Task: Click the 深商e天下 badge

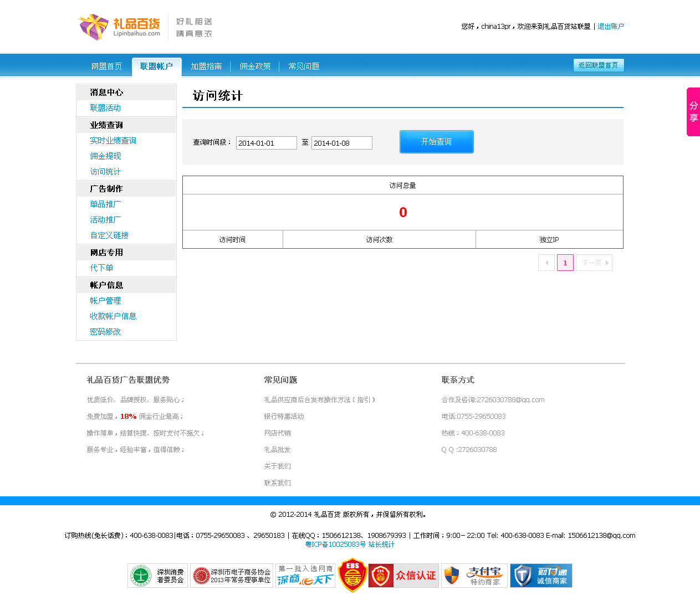Action: coord(305,576)
